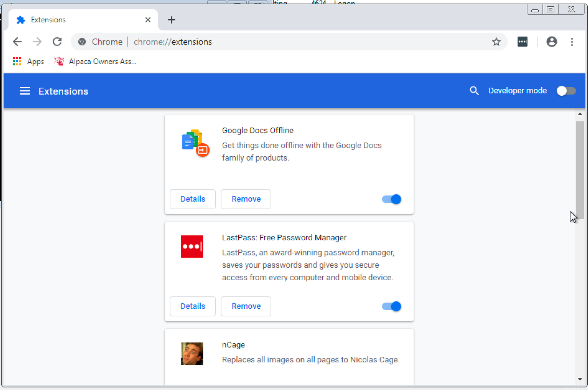
Task: Open the Chrome three-dot menu
Action: 572,42
